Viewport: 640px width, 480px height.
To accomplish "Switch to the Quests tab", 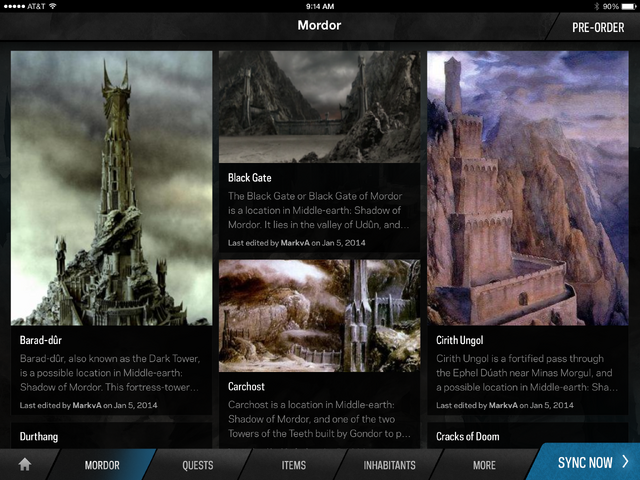I will click(x=198, y=465).
